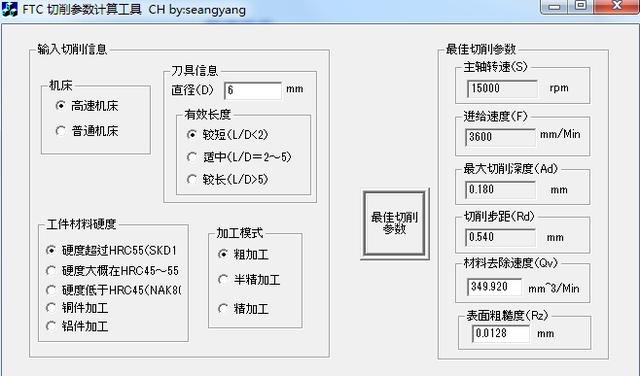Choose 半精加工 machining mode
This screenshot has width=640, height=376.
pos(249,280)
